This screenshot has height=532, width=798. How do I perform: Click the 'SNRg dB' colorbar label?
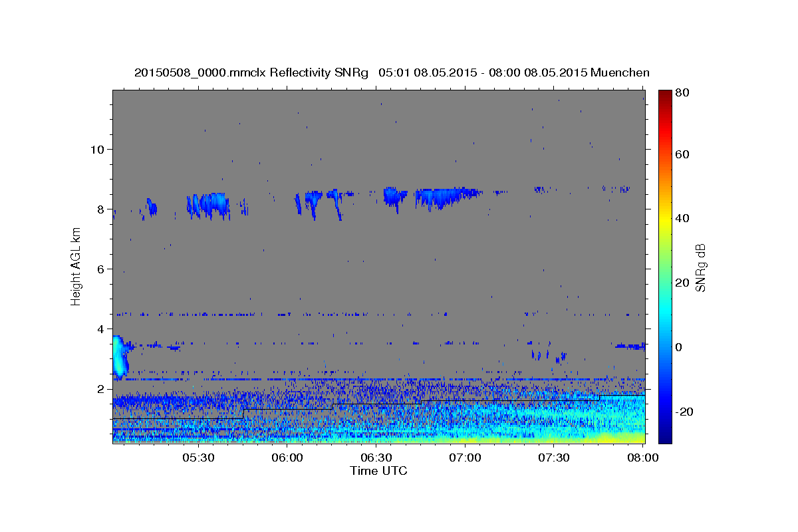[x=700, y=267]
